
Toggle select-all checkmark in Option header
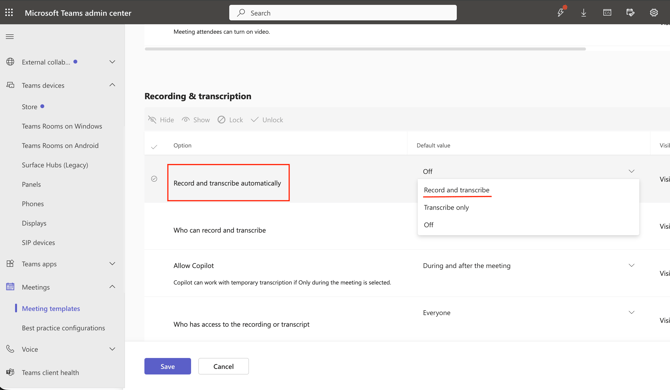click(154, 147)
